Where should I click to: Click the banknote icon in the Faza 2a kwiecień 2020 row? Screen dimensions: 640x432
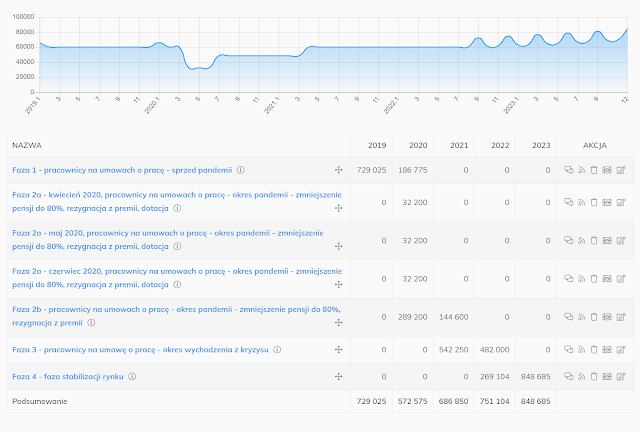tap(607, 202)
